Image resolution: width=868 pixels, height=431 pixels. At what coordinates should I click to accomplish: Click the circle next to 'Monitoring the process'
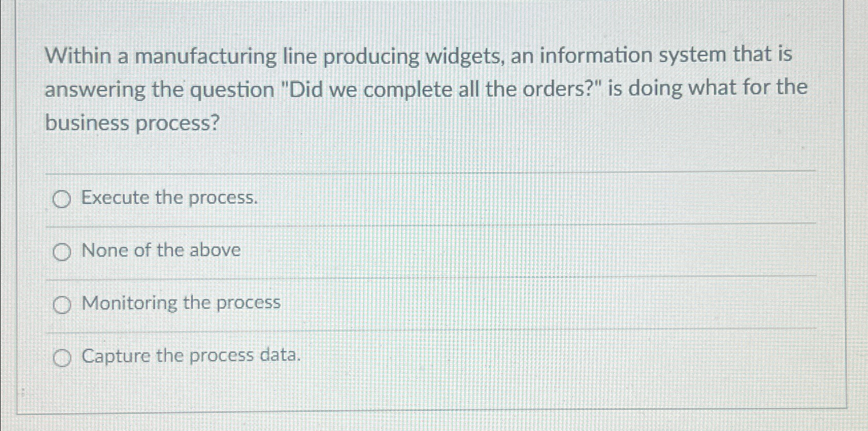tap(62, 304)
